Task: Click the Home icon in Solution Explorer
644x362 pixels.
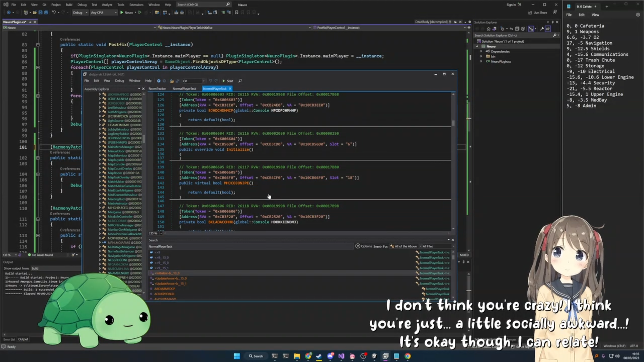Action: (x=488, y=29)
